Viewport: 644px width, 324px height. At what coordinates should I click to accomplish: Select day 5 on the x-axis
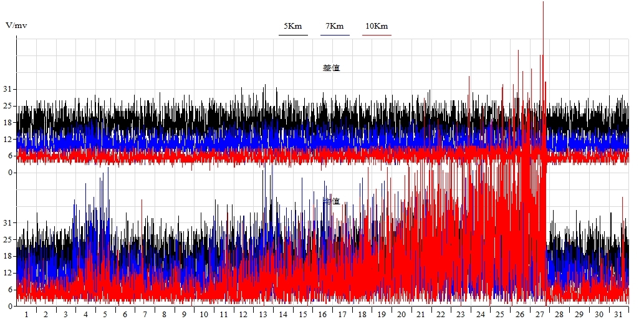point(105,315)
